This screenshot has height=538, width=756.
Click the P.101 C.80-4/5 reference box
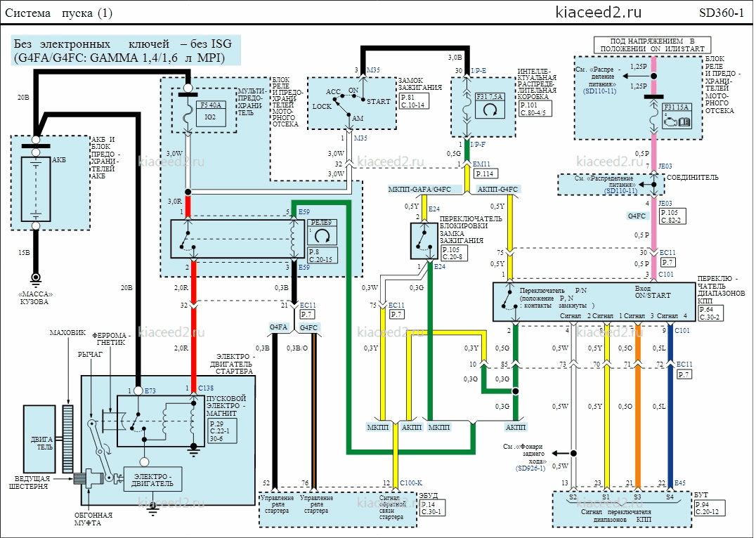(535, 108)
